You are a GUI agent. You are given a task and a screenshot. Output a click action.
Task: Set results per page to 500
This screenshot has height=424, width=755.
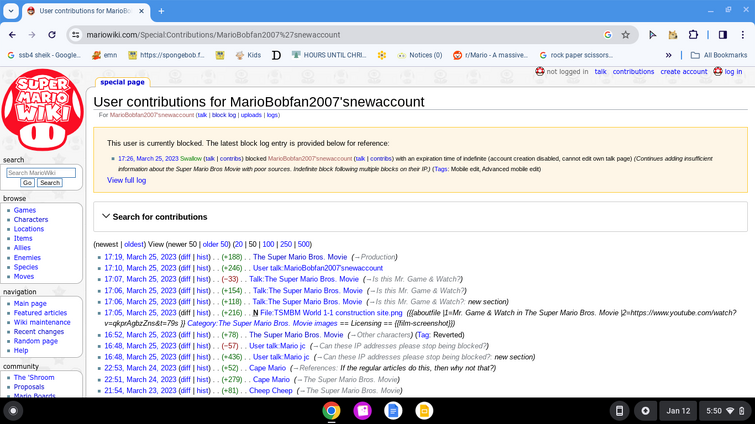point(303,244)
